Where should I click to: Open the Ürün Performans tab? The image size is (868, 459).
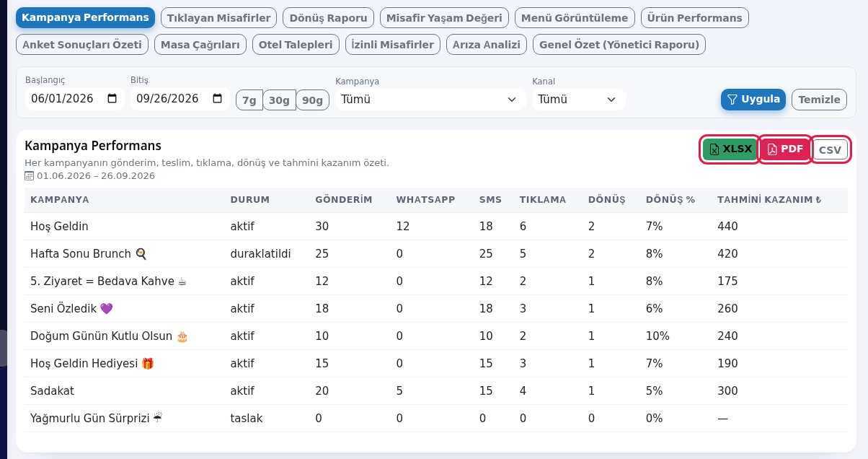(x=695, y=17)
